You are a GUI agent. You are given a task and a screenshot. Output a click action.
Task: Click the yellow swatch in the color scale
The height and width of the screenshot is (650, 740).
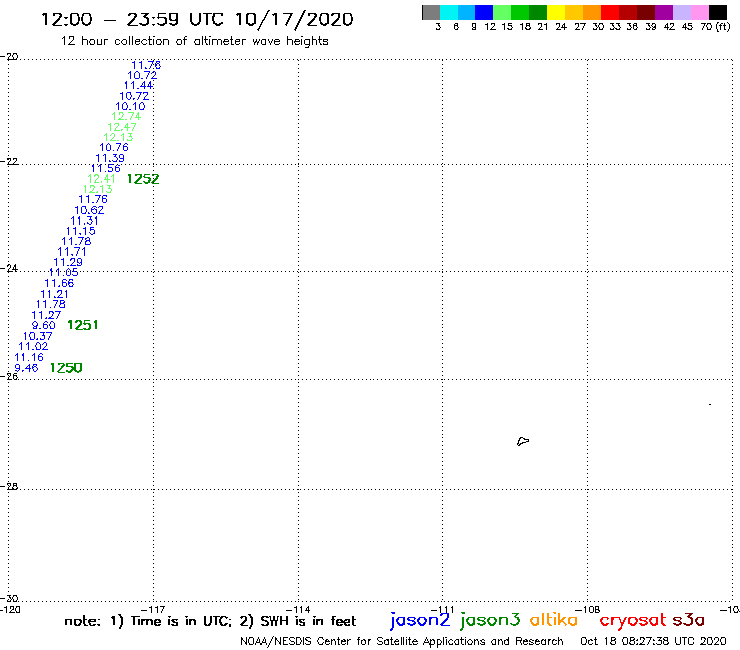[x=556, y=12]
